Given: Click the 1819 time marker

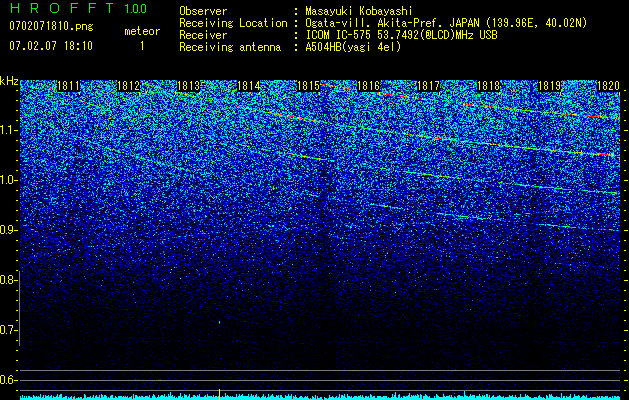Looking at the screenshot, I should [549, 86].
